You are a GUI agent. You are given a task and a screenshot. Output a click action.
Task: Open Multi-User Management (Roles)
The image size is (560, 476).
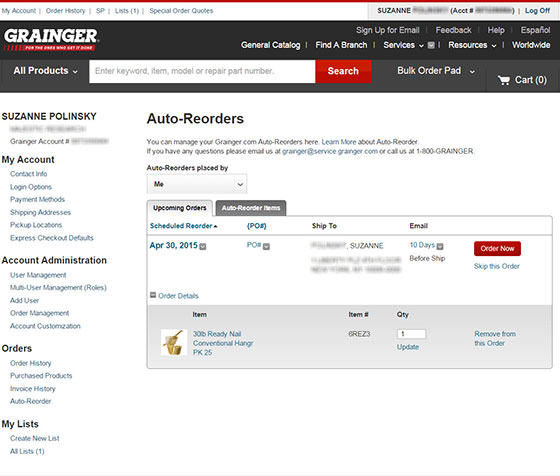point(58,288)
